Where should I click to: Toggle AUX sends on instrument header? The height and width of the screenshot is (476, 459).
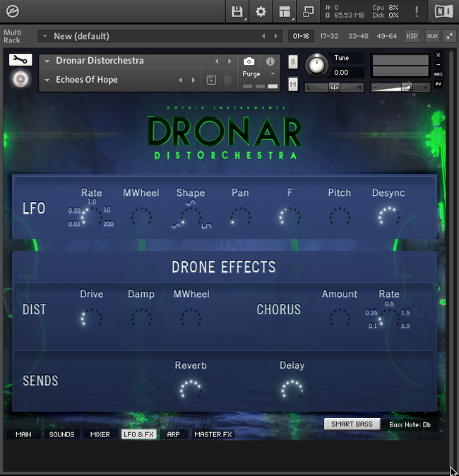[438, 74]
